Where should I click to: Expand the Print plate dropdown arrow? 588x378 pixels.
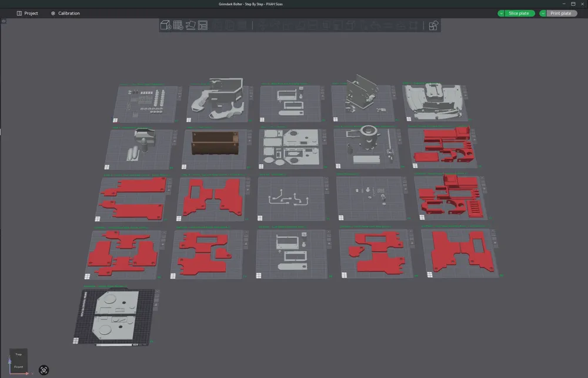pos(543,13)
